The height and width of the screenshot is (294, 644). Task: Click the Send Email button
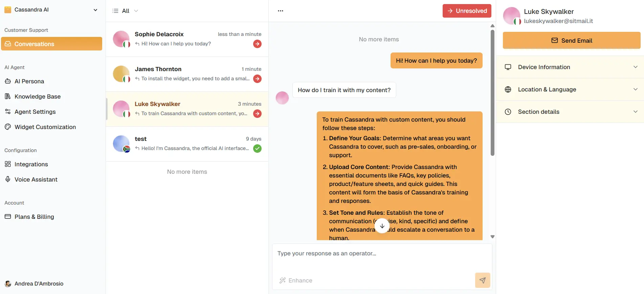tap(572, 40)
